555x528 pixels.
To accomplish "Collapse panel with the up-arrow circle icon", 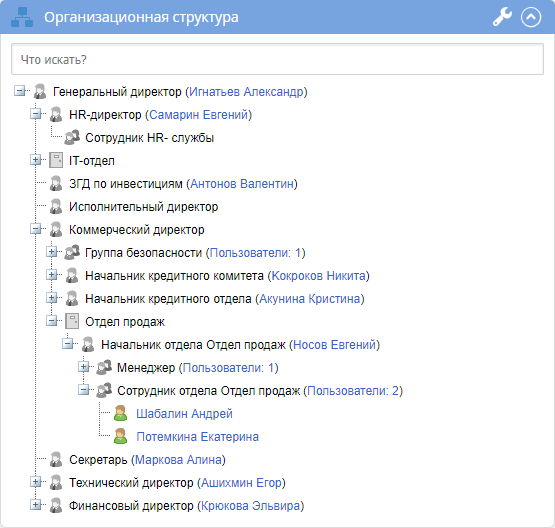I will click(x=531, y=17).
